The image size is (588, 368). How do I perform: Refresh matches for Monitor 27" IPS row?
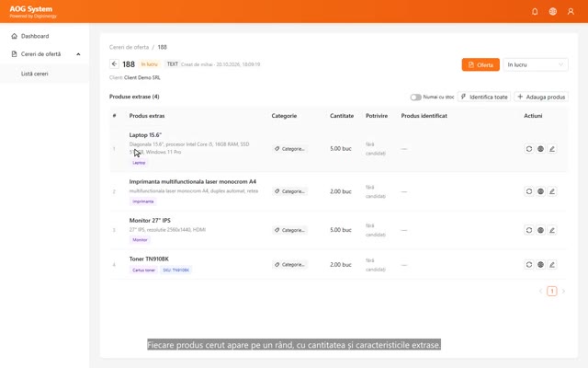click(529, 230)
